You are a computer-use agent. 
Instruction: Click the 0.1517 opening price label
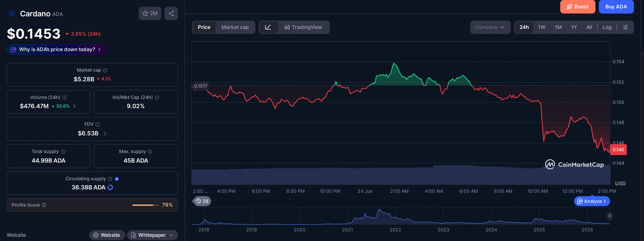[x=201, y=86]
